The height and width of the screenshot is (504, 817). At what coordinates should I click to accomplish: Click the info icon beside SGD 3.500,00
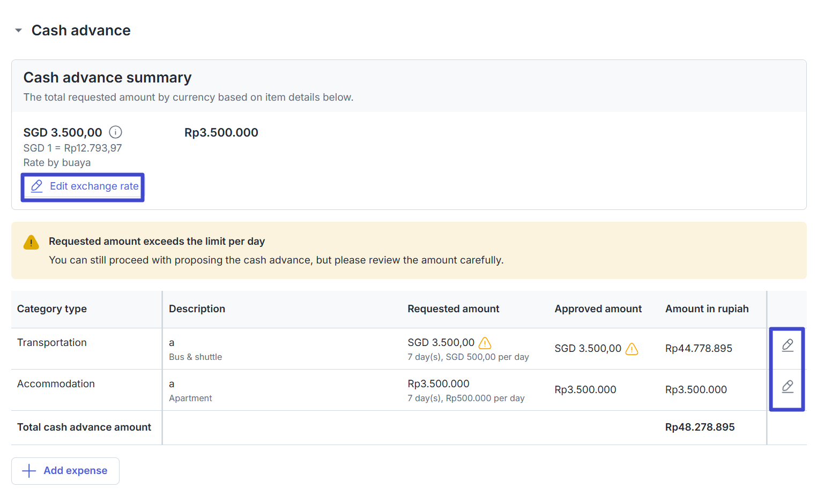(115, 132)
